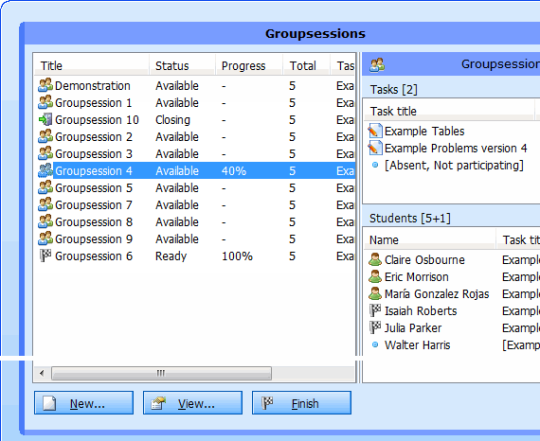This screenshot has width=540, height=441.
Task: Click Walter Harris' absent bullet icon
Action: coord(375,345)
